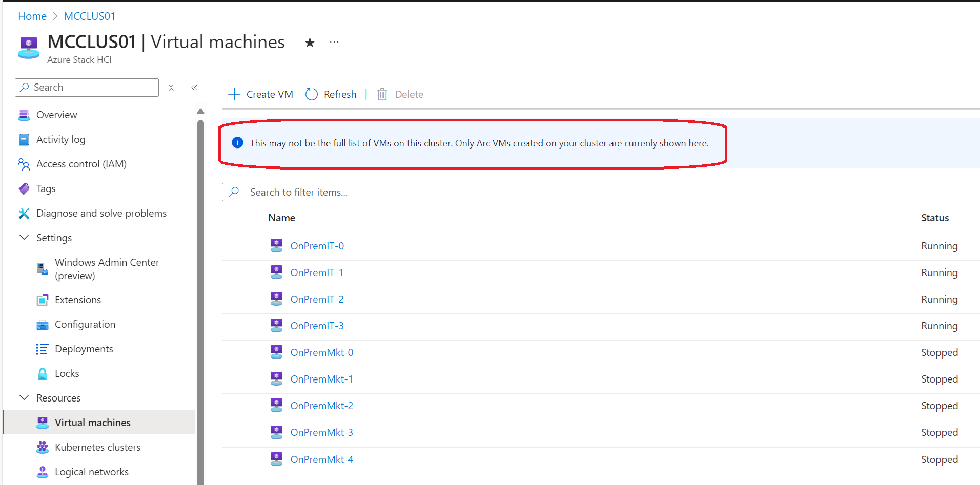Select Virtual machines in the Resources menu

tap(92, 423)
